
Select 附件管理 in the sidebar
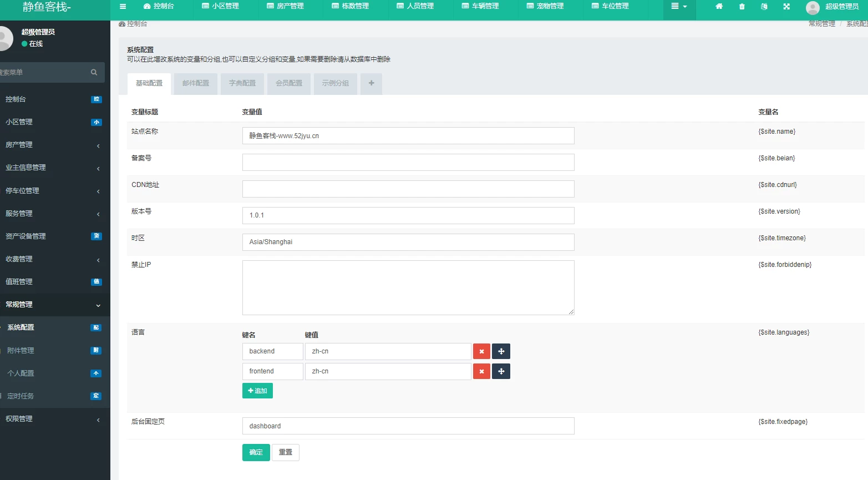(21, 351)
